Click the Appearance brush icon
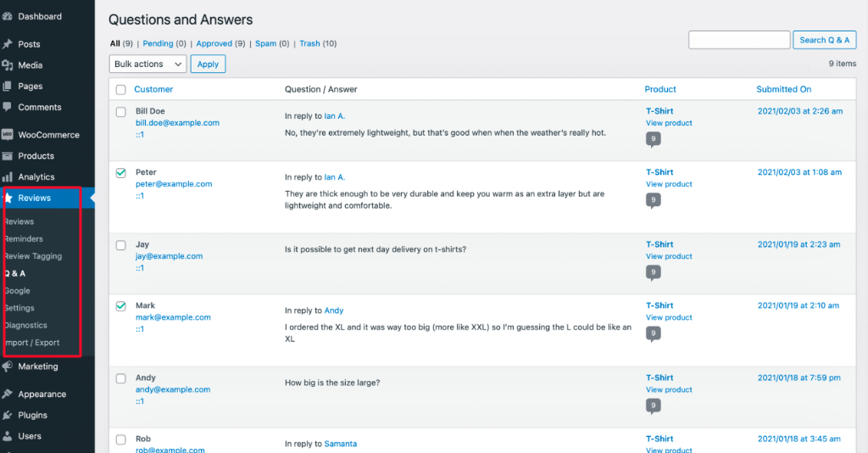 pyautogui.click(x=7, y=394)
